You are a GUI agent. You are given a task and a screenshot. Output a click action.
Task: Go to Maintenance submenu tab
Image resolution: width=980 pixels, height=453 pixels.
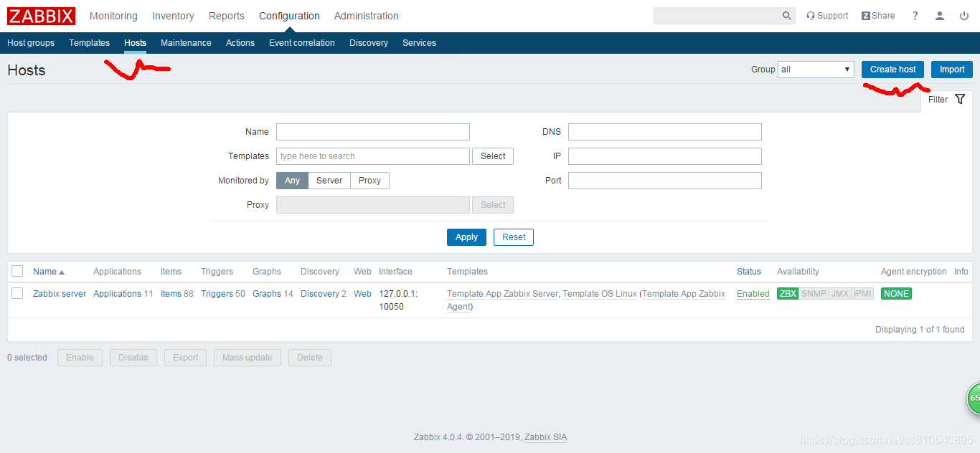point(186,43)
